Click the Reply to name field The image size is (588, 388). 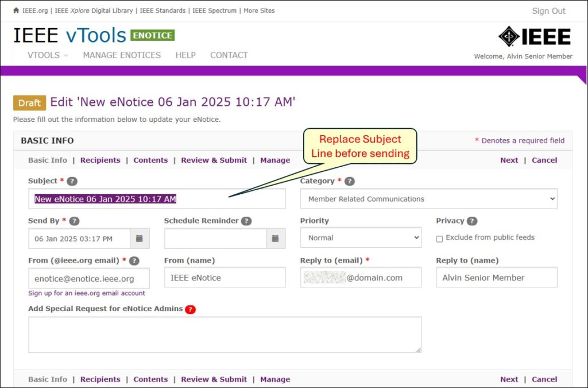tap(497, 278)
